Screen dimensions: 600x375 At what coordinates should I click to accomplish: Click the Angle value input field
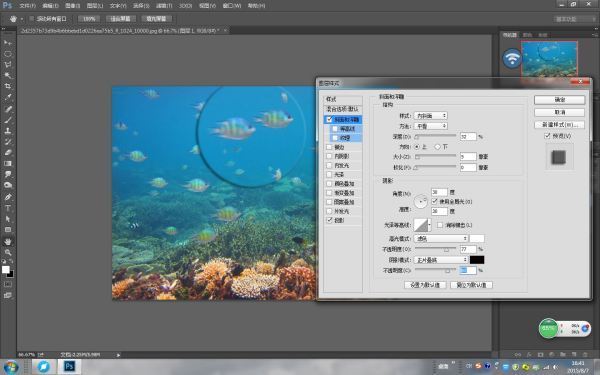[x=439, y=192]
